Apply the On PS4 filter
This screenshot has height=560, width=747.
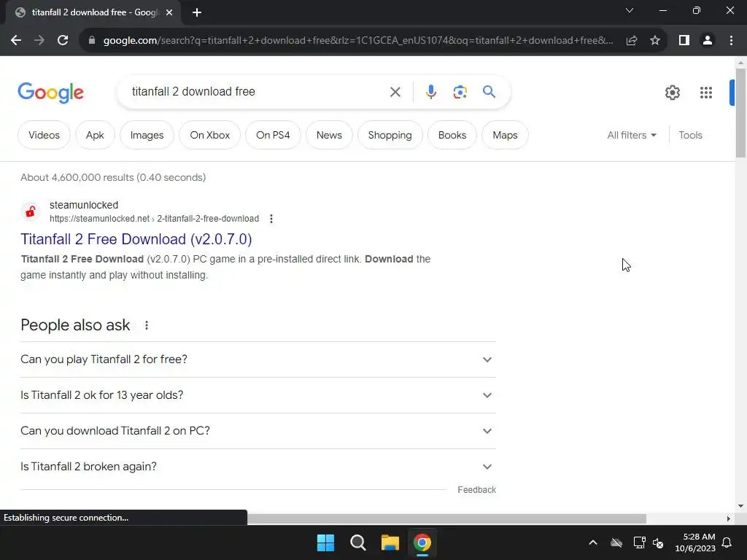click(273, 135)
